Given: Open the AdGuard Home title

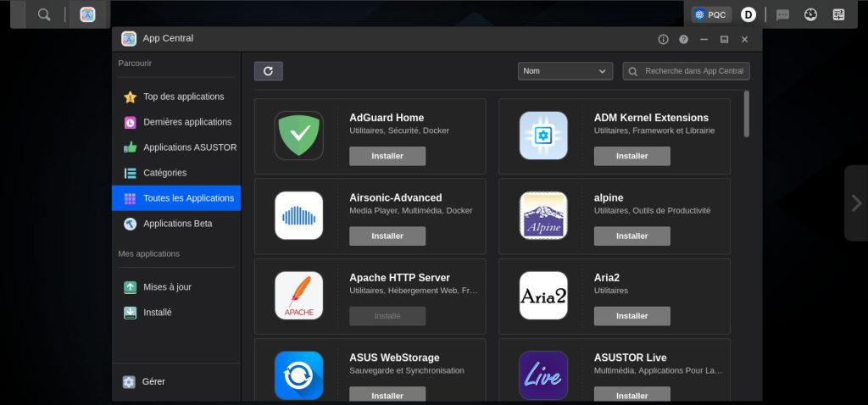Looking at the screenshot, I should 387,118.
